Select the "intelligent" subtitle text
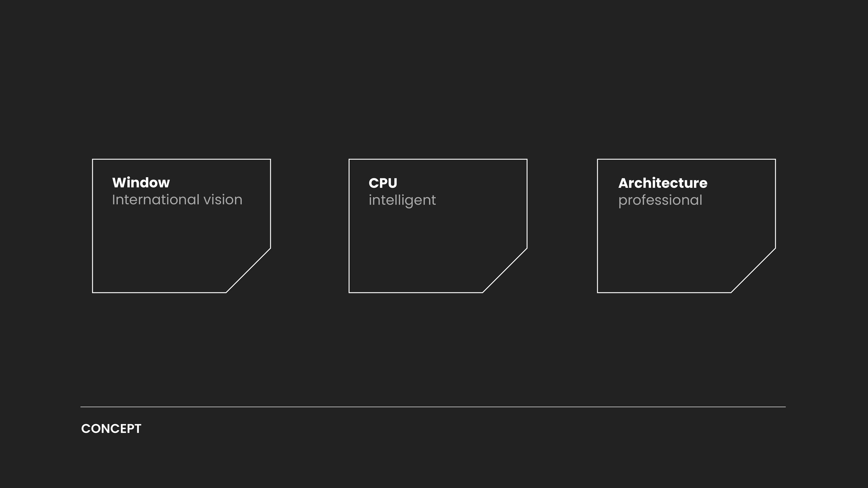 (402, 200)
